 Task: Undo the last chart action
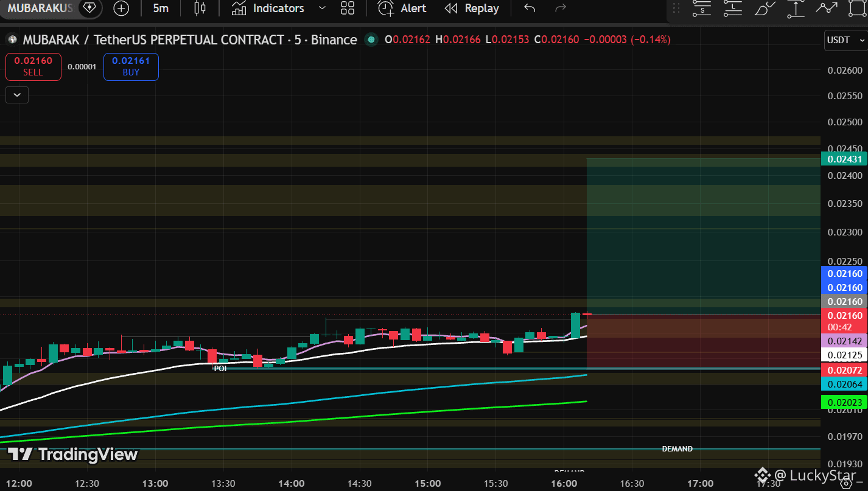pos(530,9)
